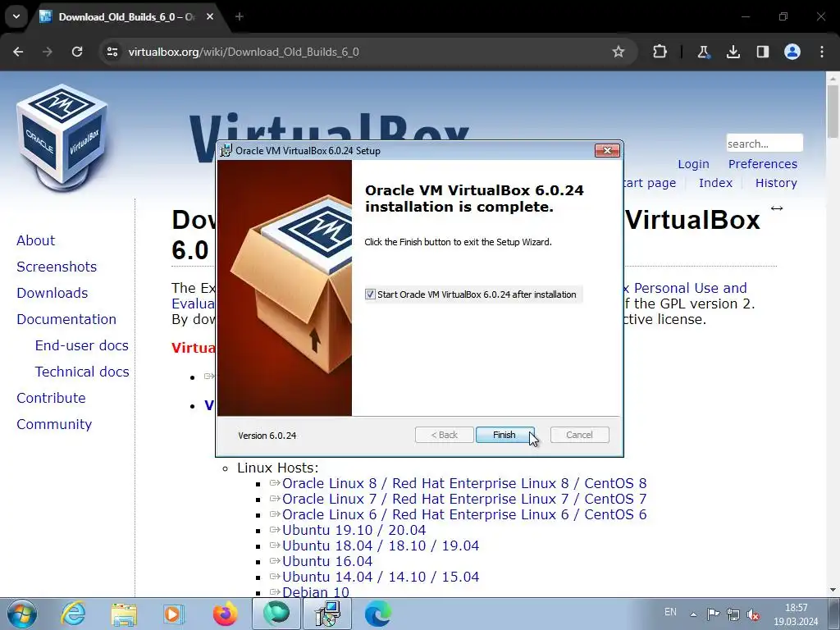
Task: Open About in sidebar
Action: pyautogui.click(x=35, y=240)
